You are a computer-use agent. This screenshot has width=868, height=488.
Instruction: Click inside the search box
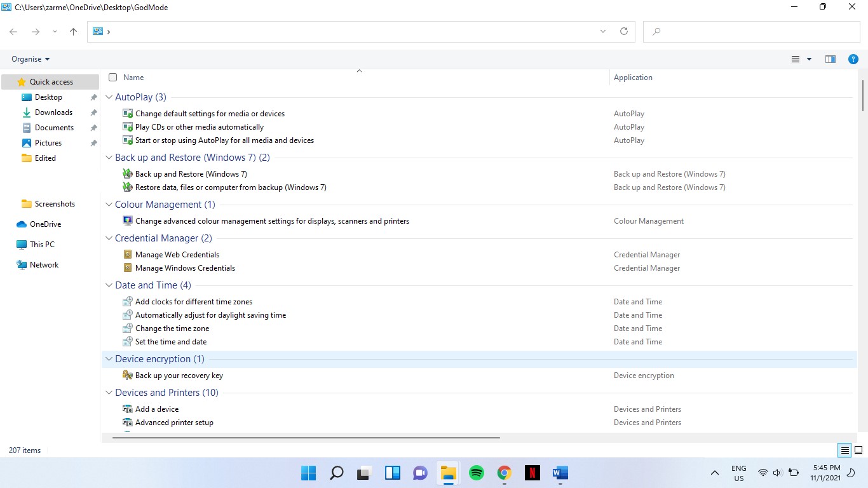click(x=750, y=31)
